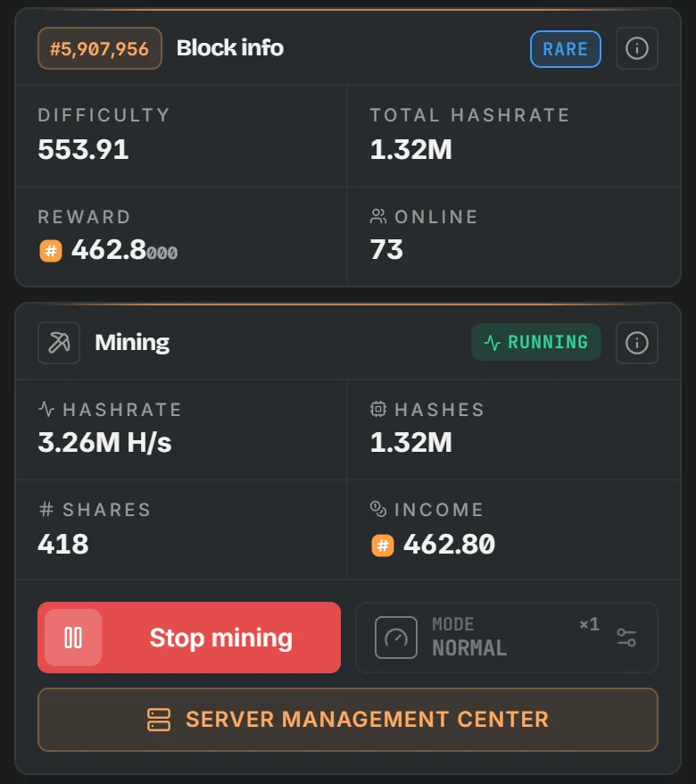Screen dimensions: 696x784
Task: Click the Hashrate pulse icon
Action: click(x=46, y=409)
